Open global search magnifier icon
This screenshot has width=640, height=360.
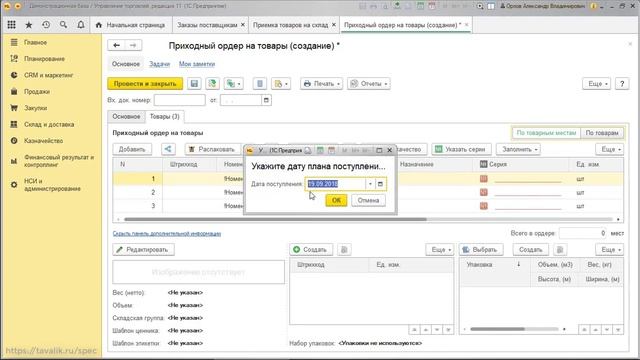pos(63,25)
